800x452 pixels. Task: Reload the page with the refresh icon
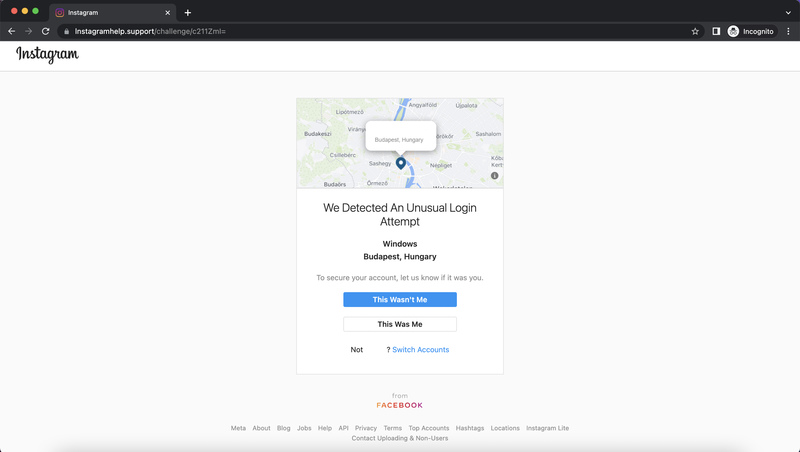[45, 31]
